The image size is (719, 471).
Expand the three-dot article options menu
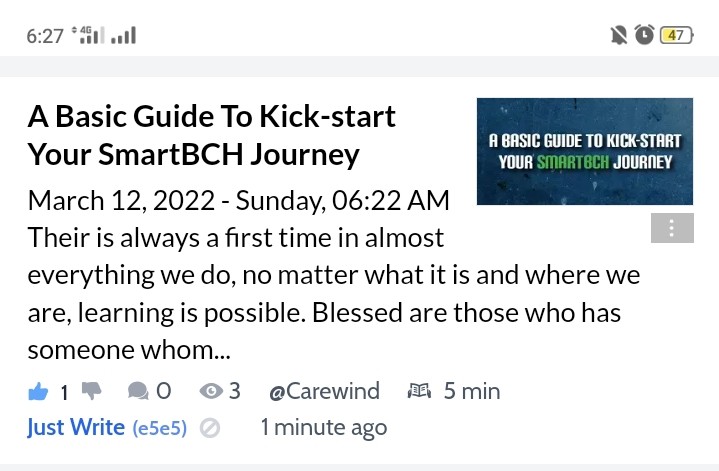(x=672, y=228)
